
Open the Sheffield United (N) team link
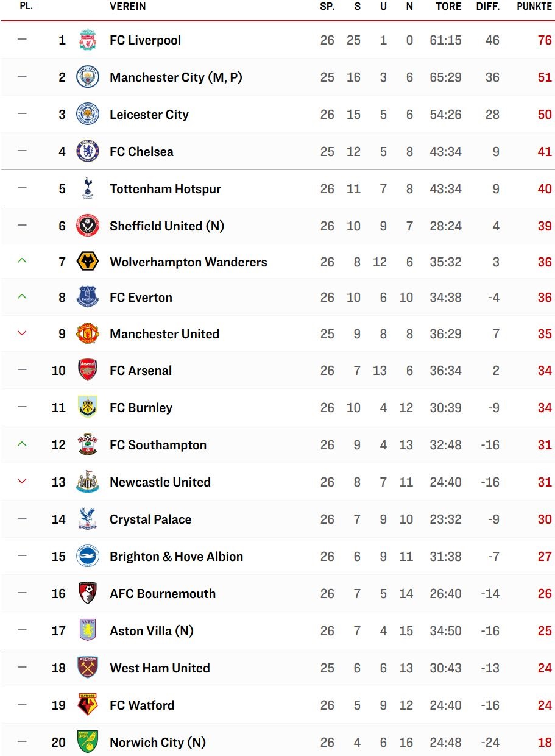(167, 226)
